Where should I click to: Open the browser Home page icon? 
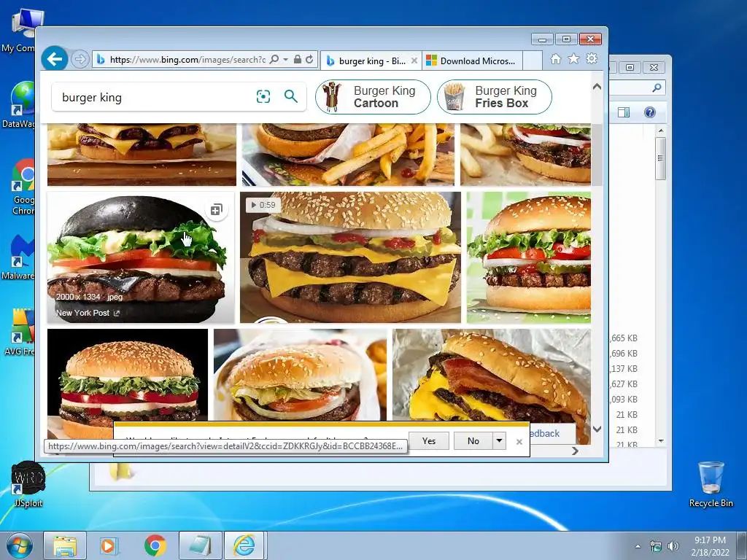click(555, 59)
